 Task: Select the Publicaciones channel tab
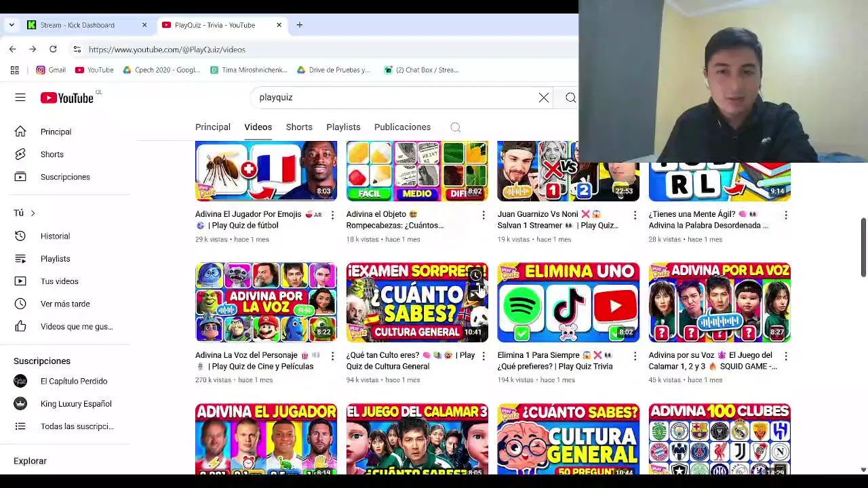click(402, 127)
